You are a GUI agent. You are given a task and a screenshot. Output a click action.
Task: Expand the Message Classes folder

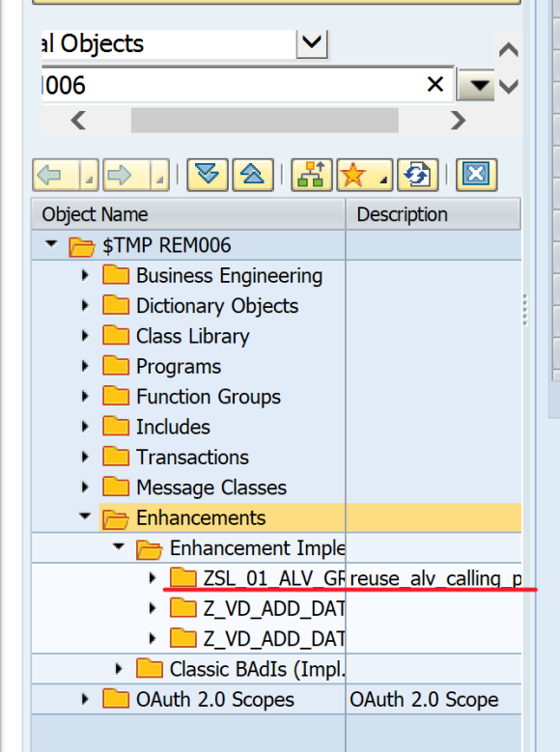tap(85, 487)
